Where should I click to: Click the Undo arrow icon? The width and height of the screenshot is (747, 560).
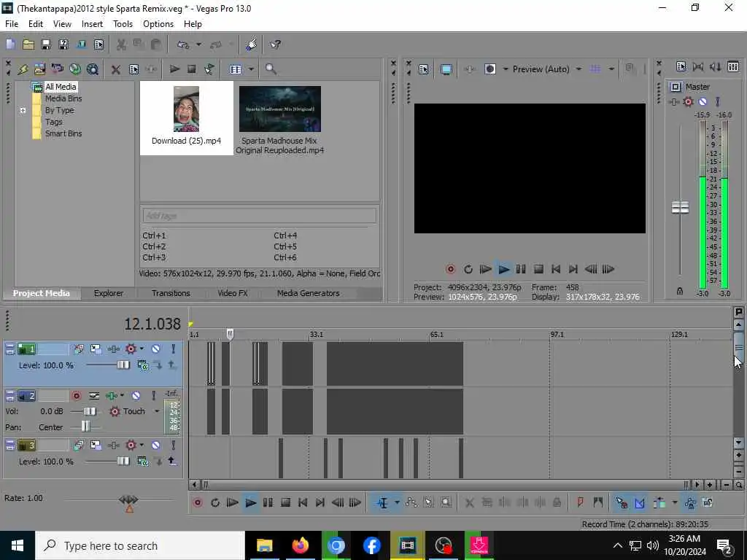pyautogui.click(x=183, y=44)
